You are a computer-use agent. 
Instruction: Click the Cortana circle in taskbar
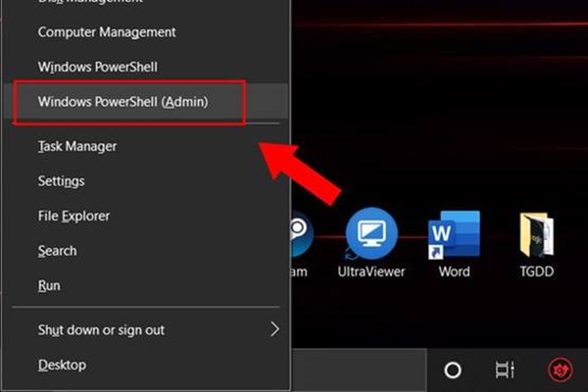click(x=453, y=370)
